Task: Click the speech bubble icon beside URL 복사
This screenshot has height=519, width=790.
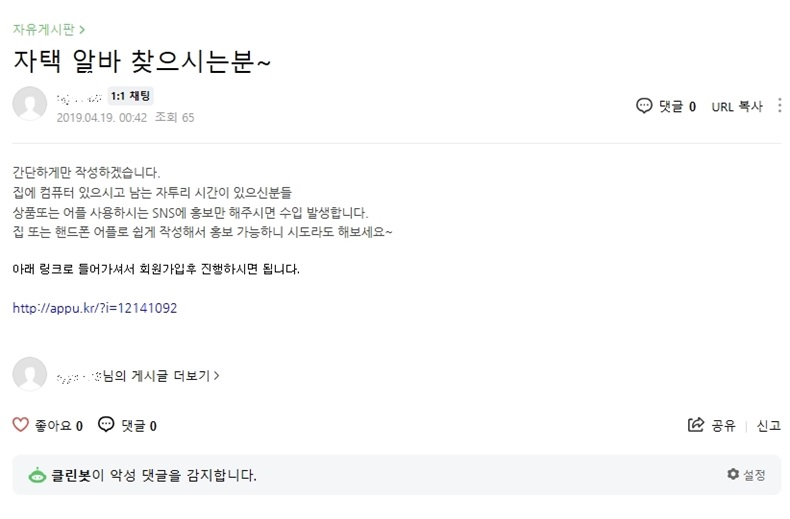Action: click(x=644, y=106)
